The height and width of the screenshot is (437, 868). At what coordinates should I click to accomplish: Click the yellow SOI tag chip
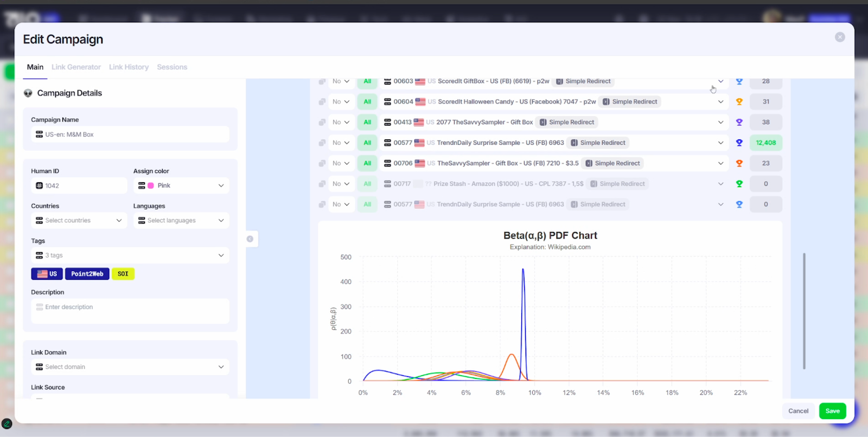(123, 274)
